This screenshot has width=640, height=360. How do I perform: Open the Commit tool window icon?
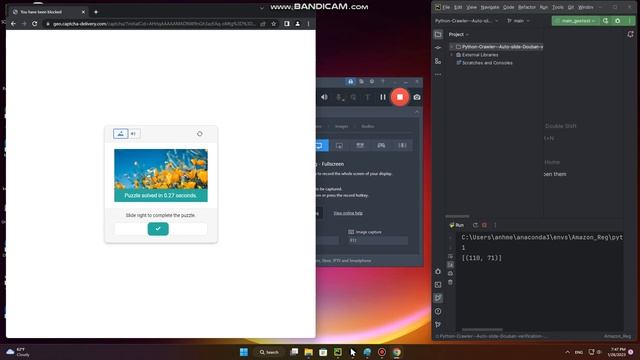[x=438, y=48]
